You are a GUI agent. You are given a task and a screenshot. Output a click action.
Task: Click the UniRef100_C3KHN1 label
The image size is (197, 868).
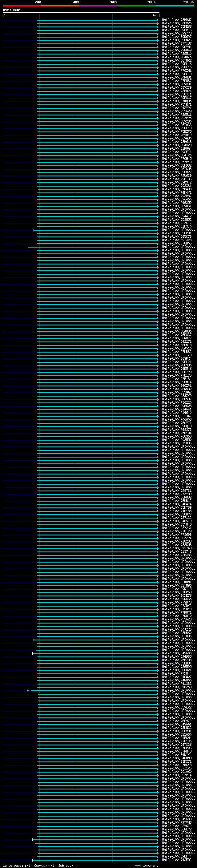tap(177, 582)
